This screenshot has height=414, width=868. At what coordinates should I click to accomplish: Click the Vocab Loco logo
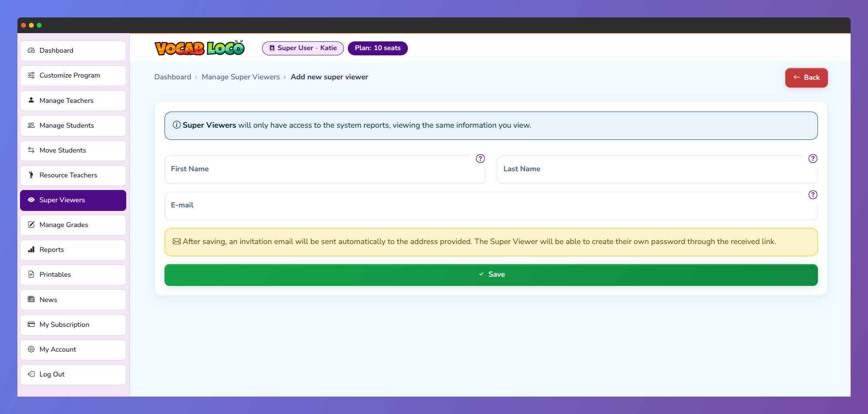(x=200, y=48)
